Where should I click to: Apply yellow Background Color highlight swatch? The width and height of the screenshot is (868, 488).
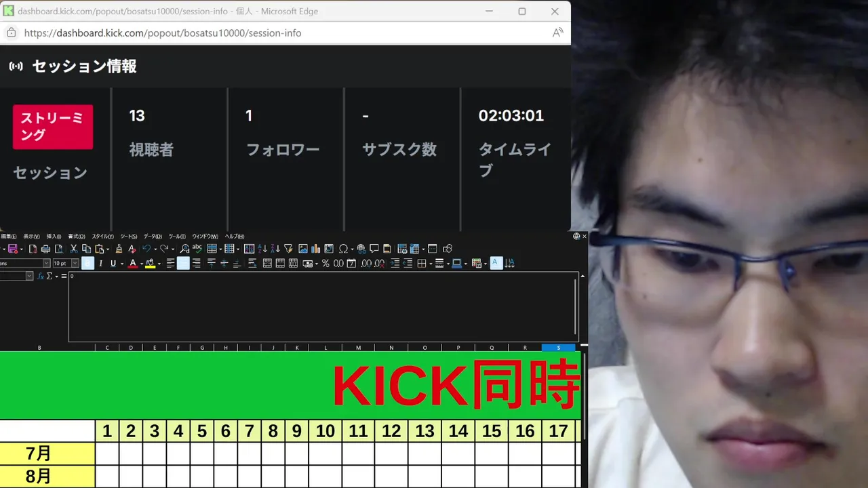[x=151, y=264]
